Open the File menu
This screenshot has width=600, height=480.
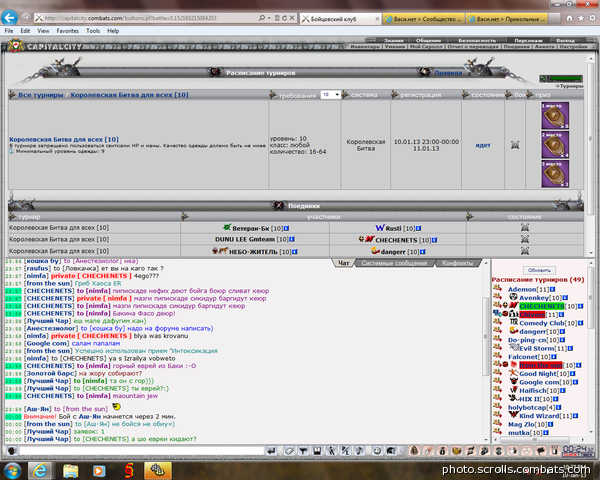pos(9,31)
